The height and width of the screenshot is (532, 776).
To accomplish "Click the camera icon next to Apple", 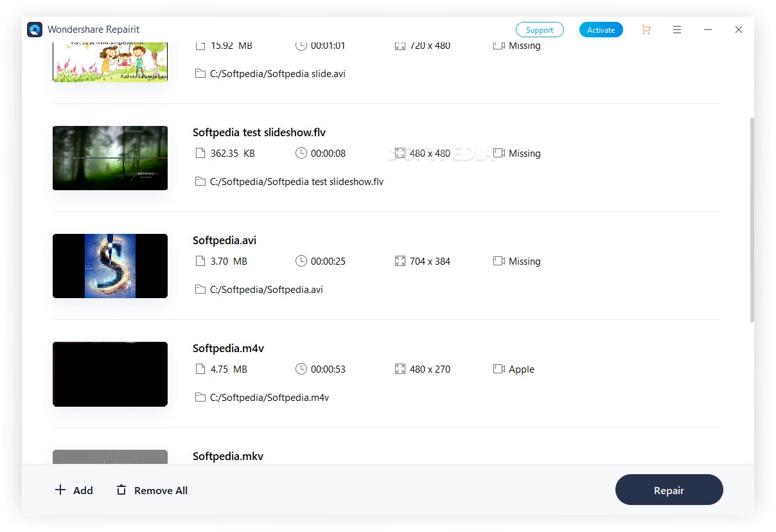I will (x=499, y=369).
